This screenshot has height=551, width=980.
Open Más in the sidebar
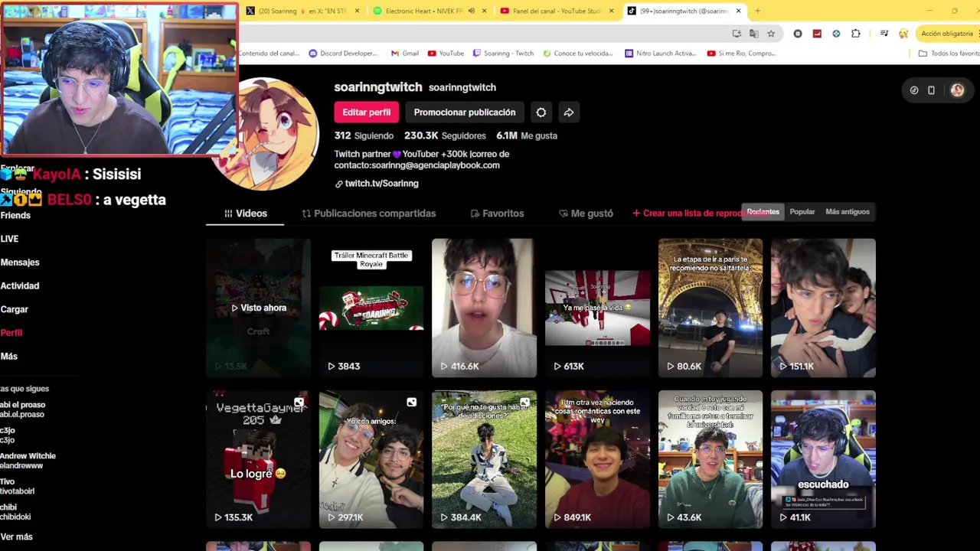coord(9,357)
